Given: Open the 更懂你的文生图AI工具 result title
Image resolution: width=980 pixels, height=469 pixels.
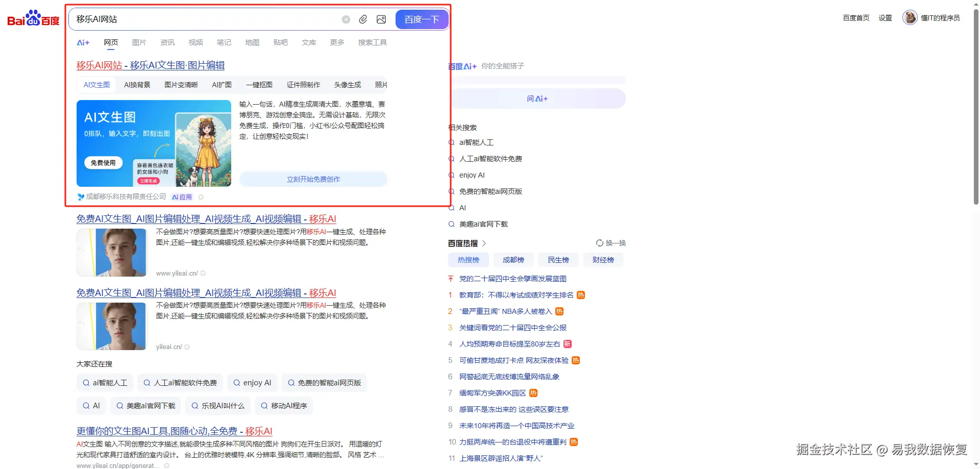Looking at the screenshot, I should click(175, 431).
